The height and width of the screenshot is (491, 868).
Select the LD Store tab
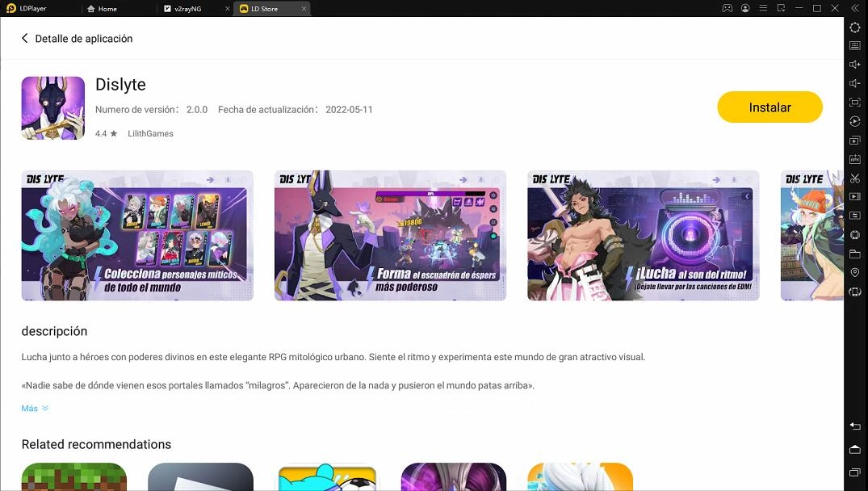click(x=265, y=9)
